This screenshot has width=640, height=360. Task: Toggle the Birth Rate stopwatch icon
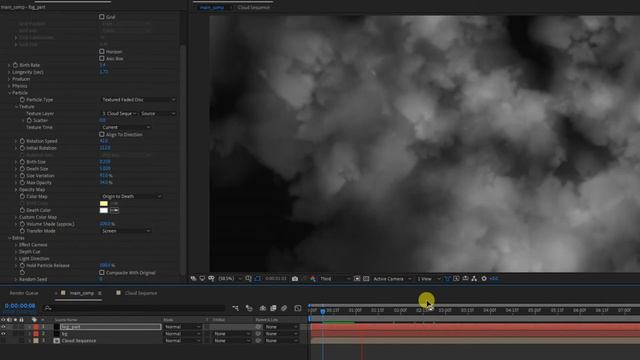coord(15,65)
